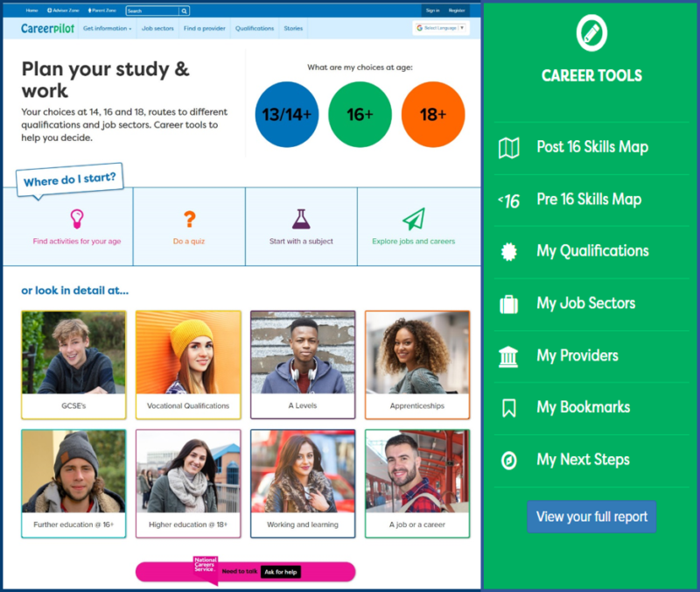700x592 pixels.
Task: Open My Qualifications tool
Action: point(591,252)
